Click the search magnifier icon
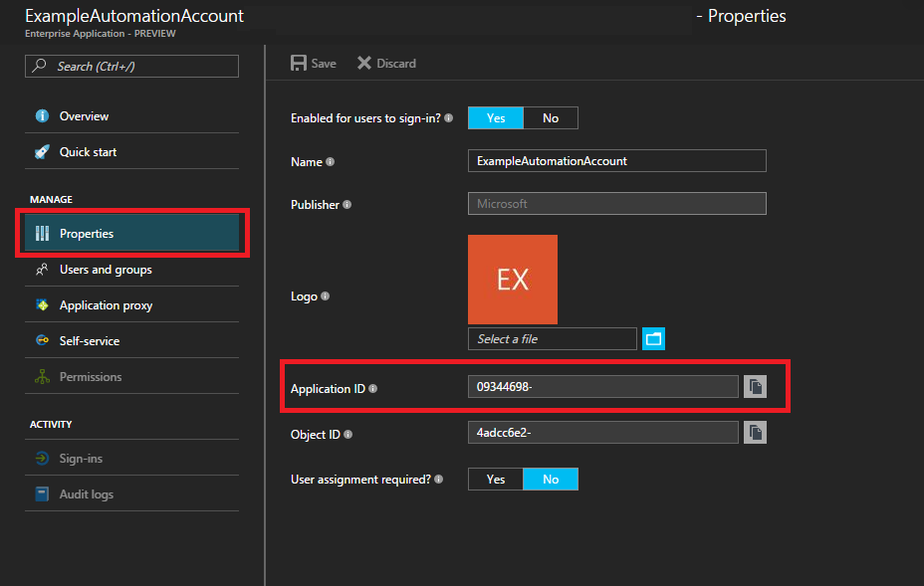The image size is (924, 586). [40, 66]
